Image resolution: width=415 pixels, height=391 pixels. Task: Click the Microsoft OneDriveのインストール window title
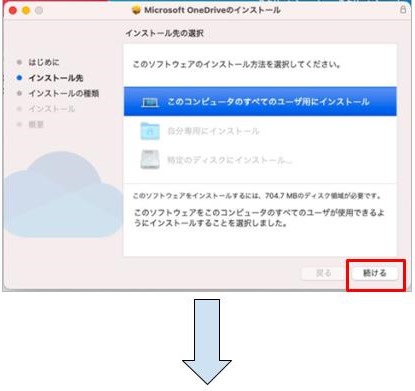(x=212, y=10)
